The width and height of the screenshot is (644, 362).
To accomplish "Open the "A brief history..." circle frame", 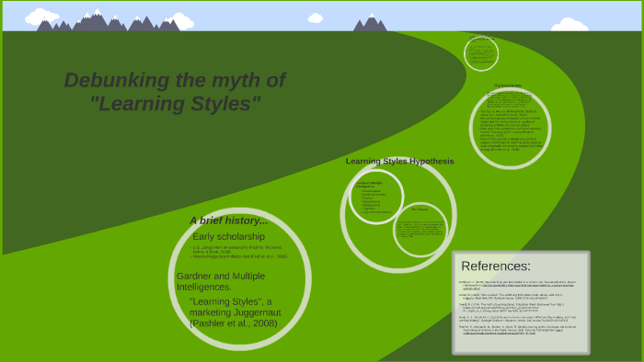I will coord(240,278).
